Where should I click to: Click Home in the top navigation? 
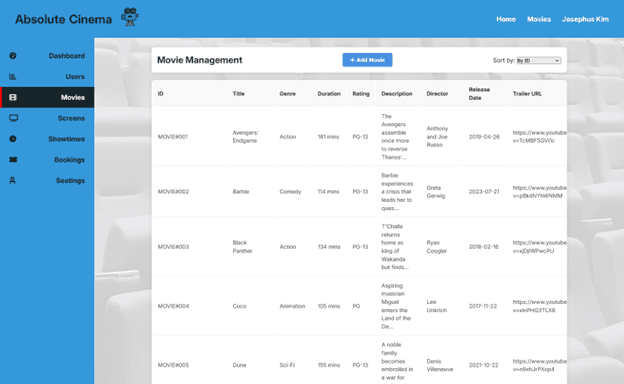[506, 19]
